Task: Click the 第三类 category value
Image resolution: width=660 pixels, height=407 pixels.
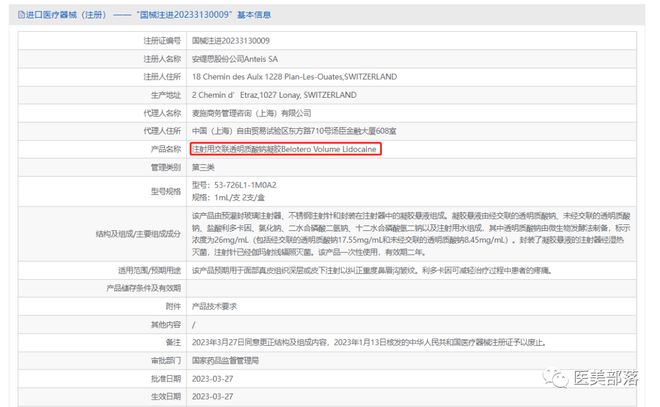Action: click(203, 168)
